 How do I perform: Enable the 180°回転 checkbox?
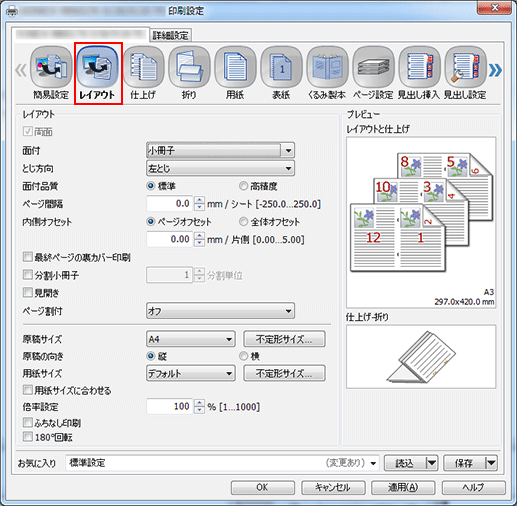[x=27, y=437]
